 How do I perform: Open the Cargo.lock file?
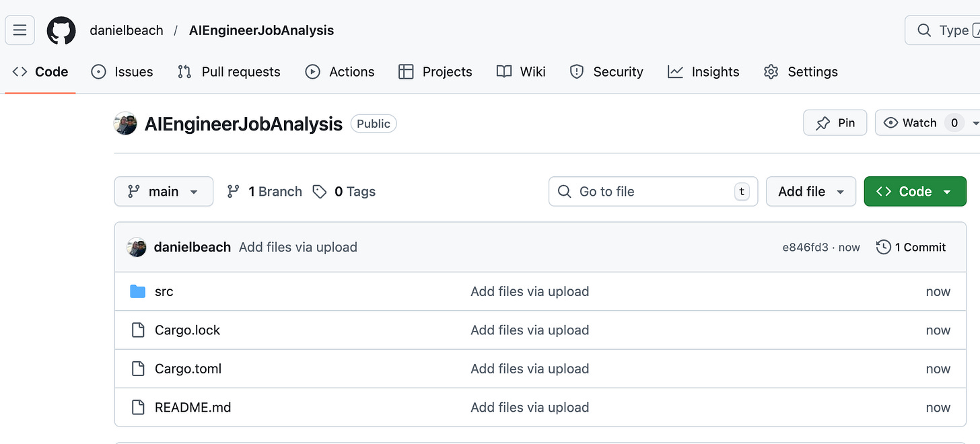pyautogui.click(x=188, y=330)
